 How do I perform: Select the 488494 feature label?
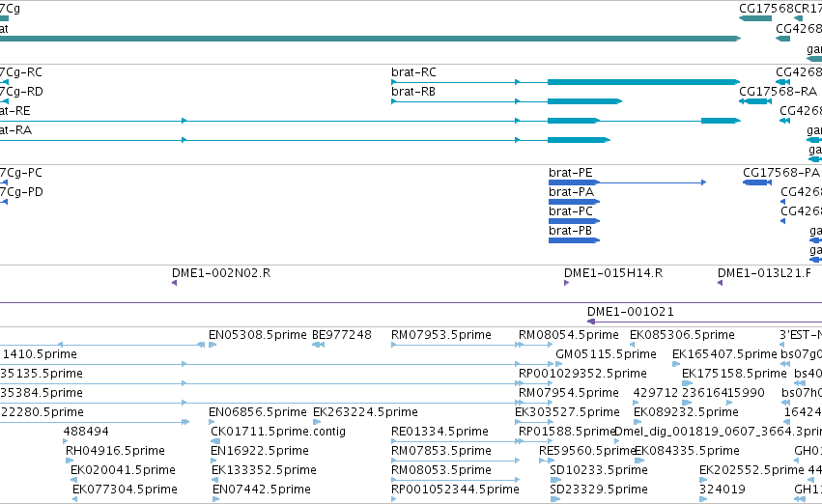[86, 432]
